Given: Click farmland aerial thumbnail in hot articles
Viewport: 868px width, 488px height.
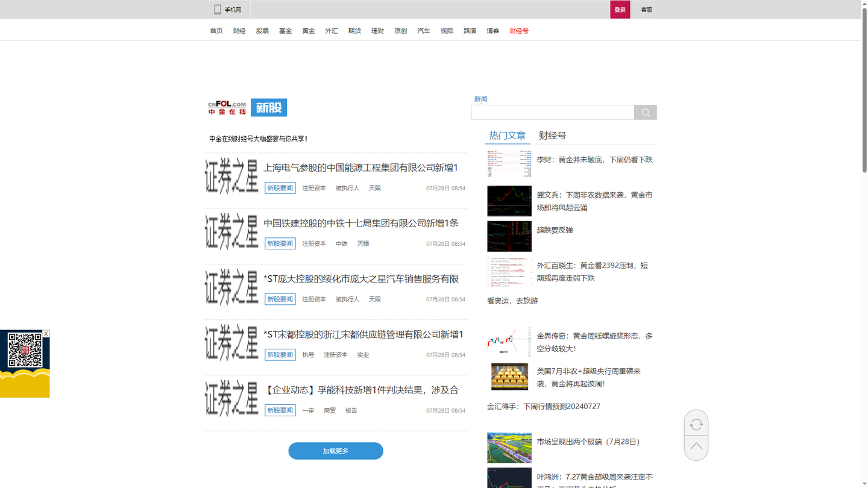Looking at the screenshot, I should tap(509, 448).
